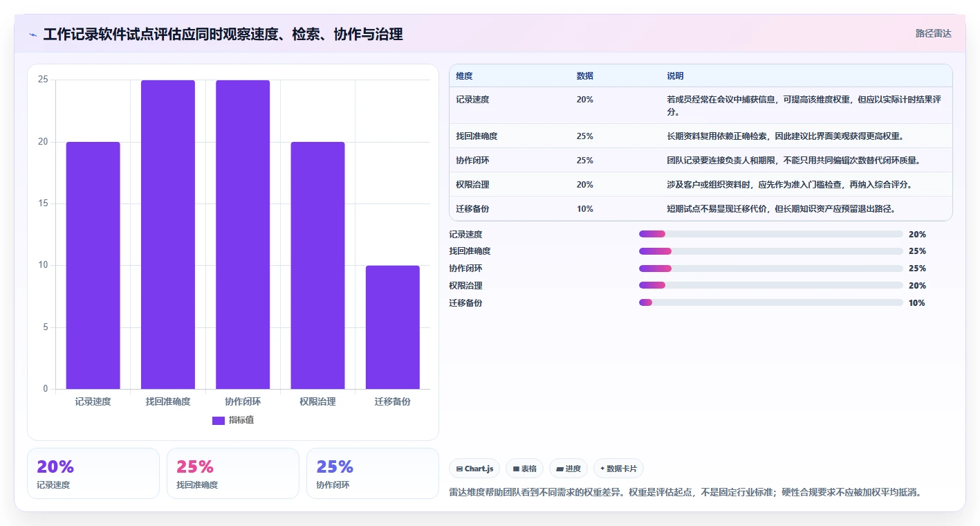Viewport: 980px width, 526px height.
Task: Click the 维度 column header
Action: point(464,75)
